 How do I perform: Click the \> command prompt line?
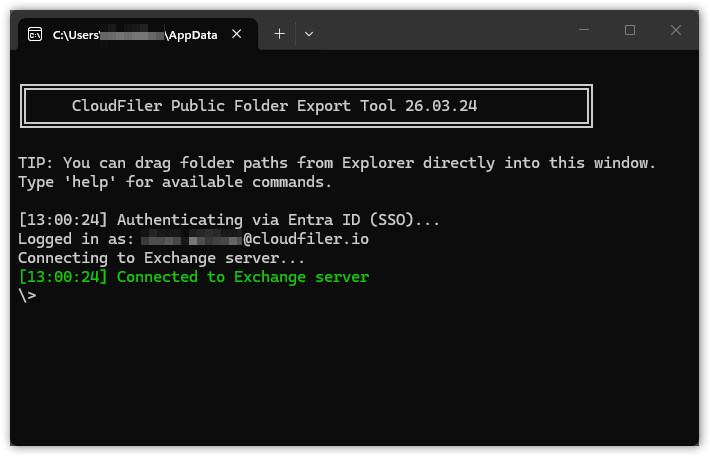[28, 296]
